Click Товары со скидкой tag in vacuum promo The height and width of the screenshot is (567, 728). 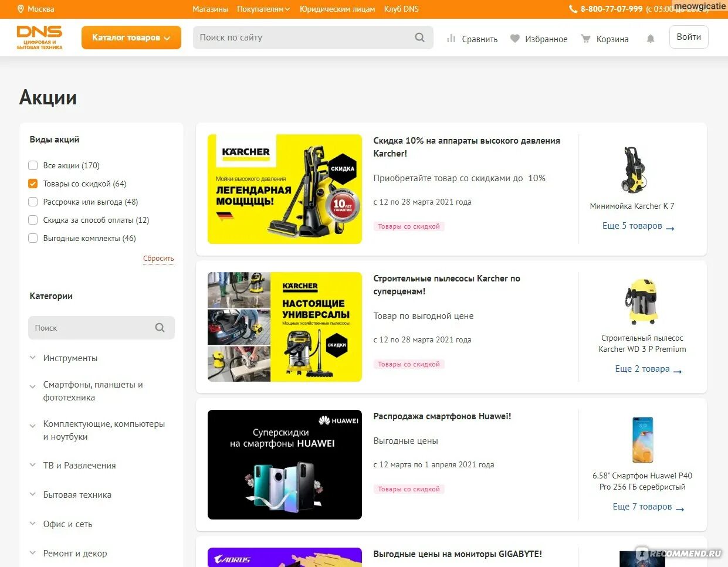pyautogui.click(x=409, y=364)
